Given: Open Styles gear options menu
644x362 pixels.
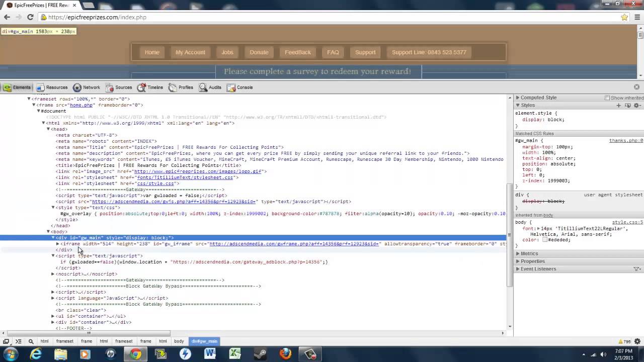Looking at the screenshot, I should click(637, 106).
